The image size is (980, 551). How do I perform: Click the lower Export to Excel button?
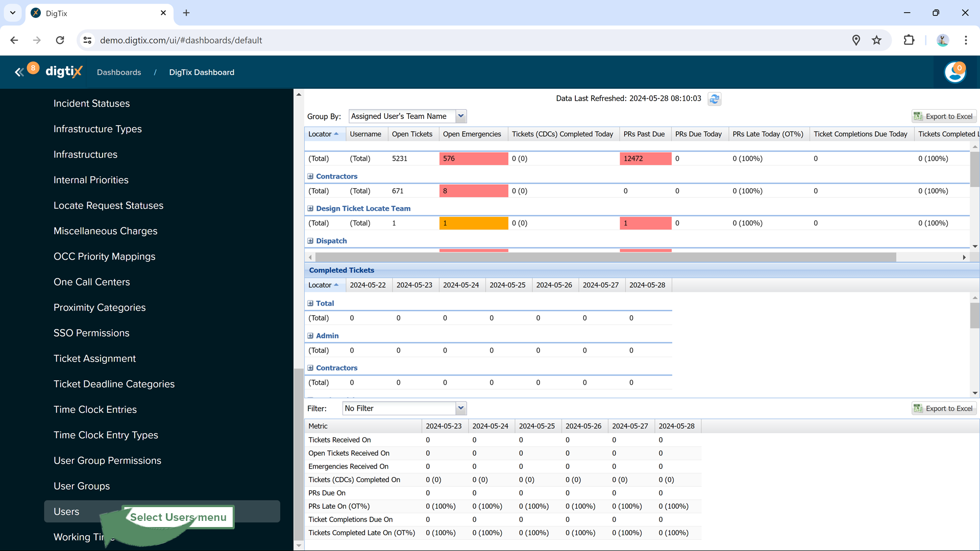coord(944,408)
